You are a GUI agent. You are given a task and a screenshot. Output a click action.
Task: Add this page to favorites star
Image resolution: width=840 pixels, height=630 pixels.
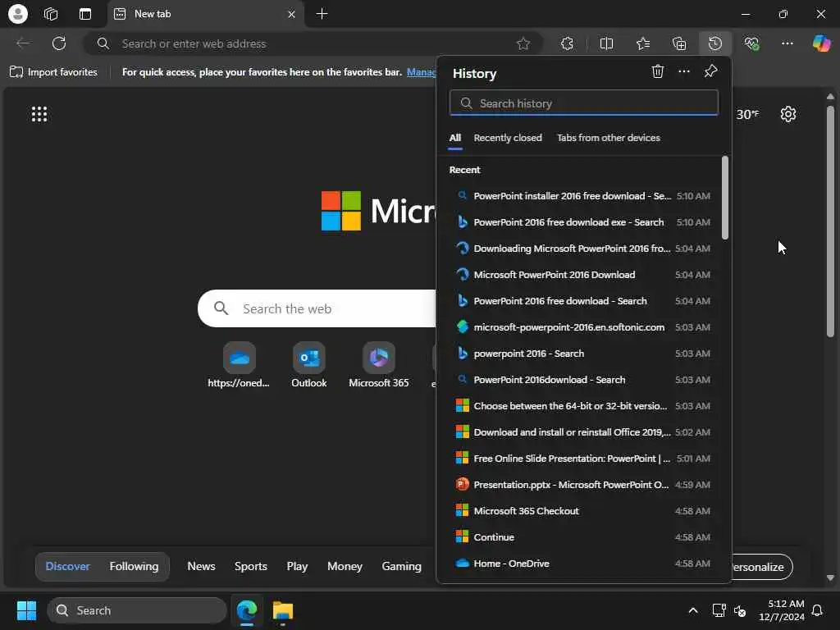pyautogui.click(x=523, y=44)
